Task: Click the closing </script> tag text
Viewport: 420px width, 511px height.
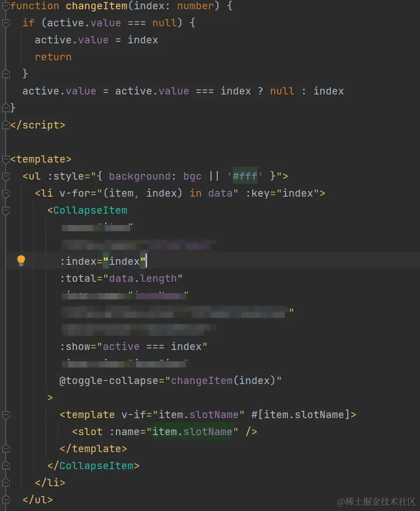Action: pyautogui.click(x=38, y=125)
